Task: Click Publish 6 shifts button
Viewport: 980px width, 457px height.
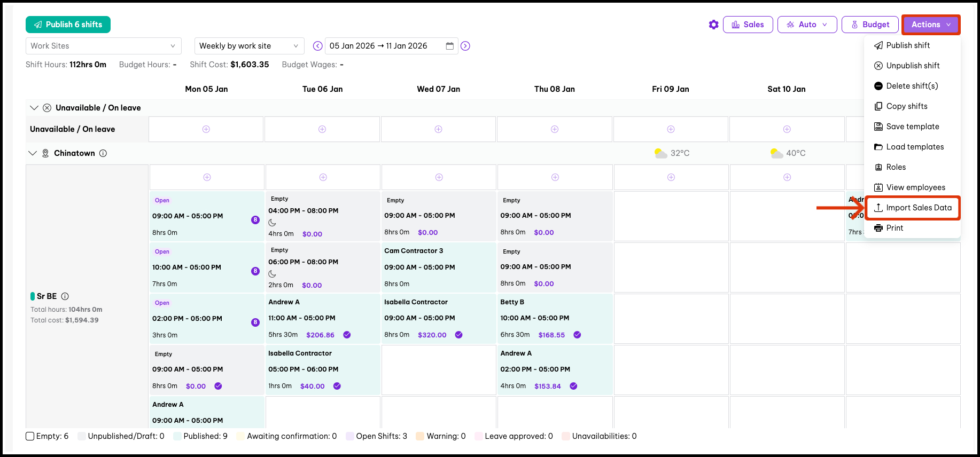Action: pyautogui.click(x=68, y=25)
